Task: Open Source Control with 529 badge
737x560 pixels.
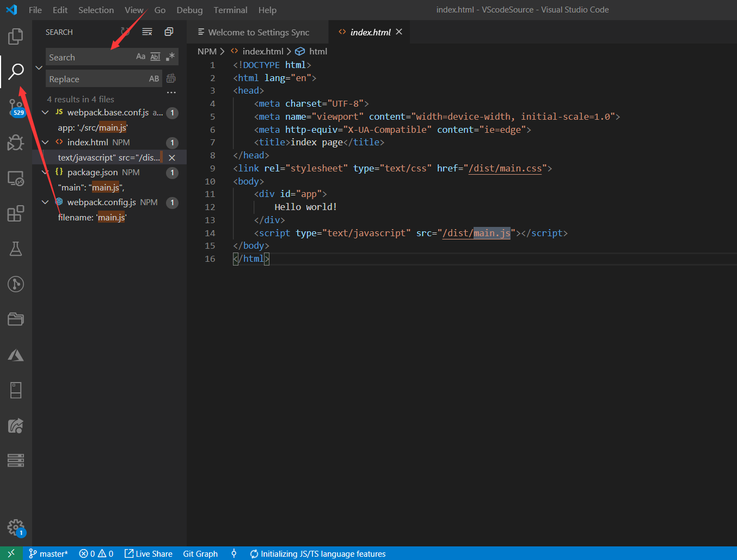Action: coord(16,107)
